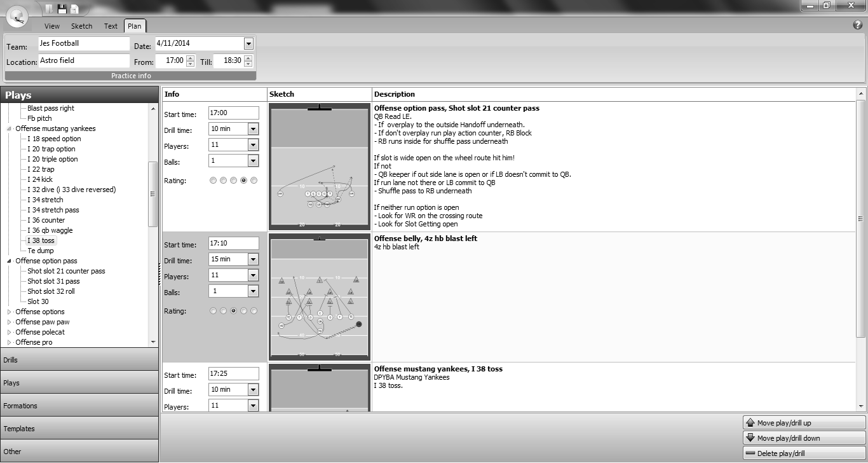Viewport: 868px width, 463px height.
Task: Expand the Offense paw paw tree node
Action: tap(10, 322)
